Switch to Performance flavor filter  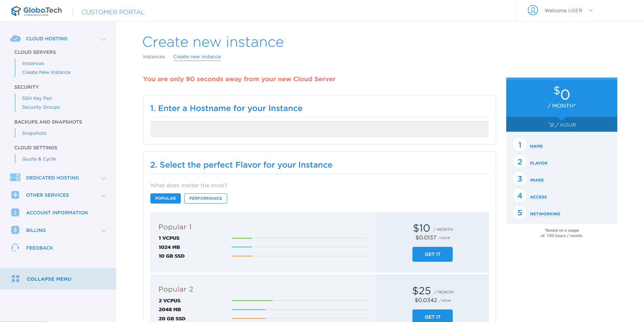(206, 198)
